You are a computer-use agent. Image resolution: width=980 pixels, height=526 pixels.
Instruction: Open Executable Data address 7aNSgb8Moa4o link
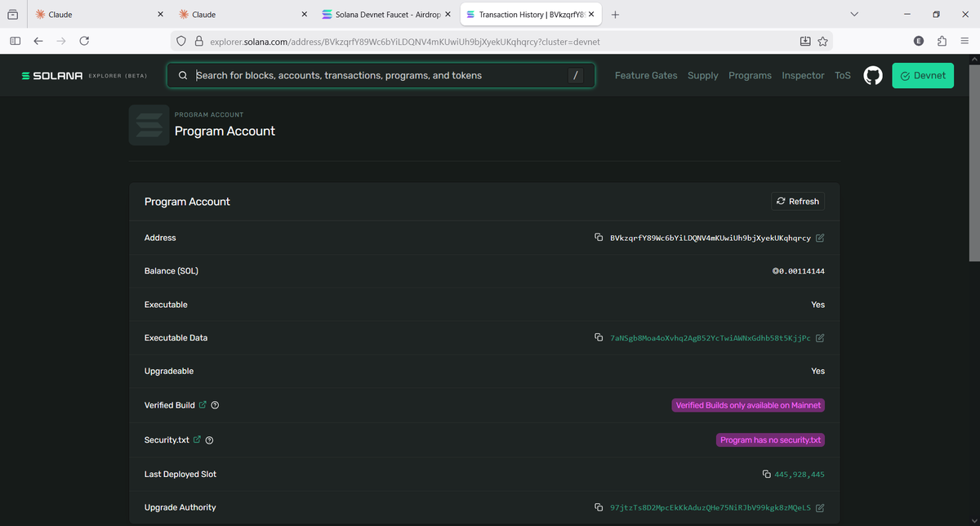click(710, 337)
